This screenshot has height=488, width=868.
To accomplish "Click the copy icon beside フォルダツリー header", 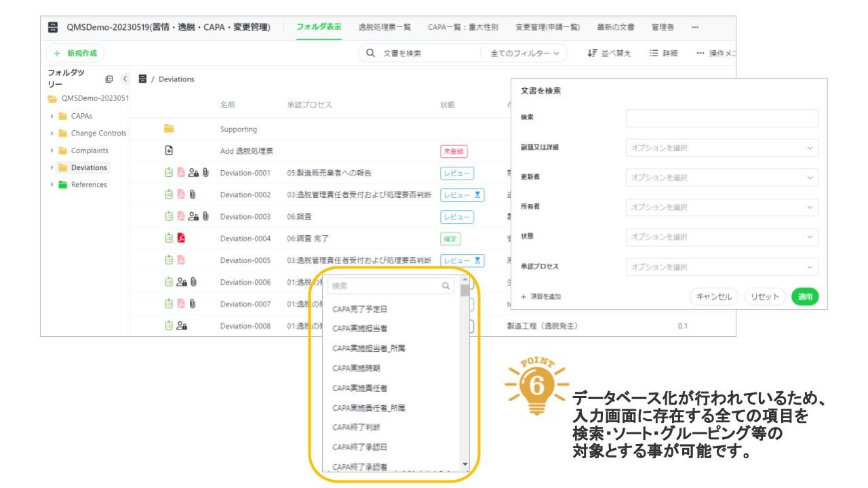I will click(x=110, y=79).
